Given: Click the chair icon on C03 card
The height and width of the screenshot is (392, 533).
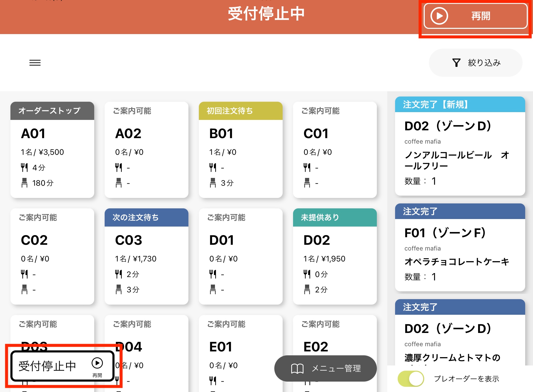Looking at the screenshot, I should 118,289.
